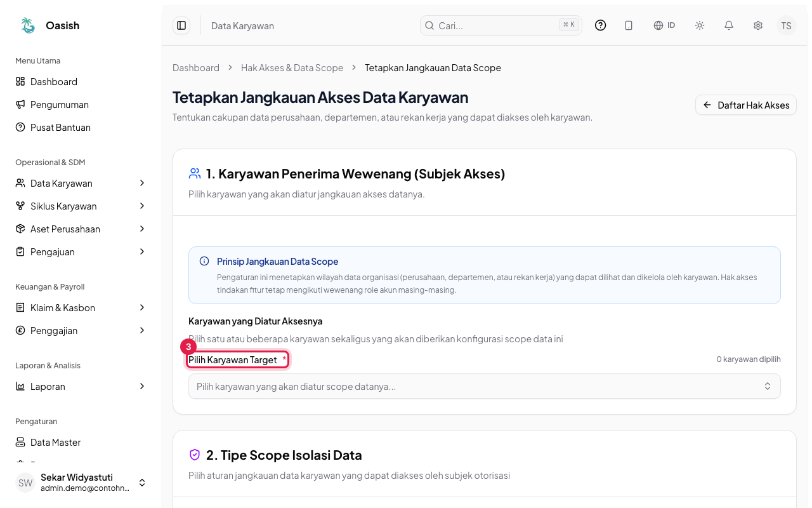Click the Penggajian currency icon

coord(20,330)
